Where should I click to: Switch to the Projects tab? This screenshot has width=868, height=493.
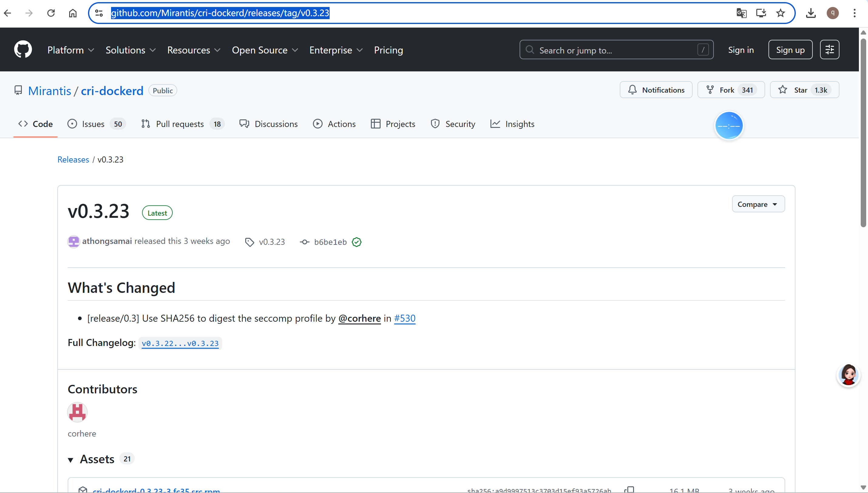393,124
